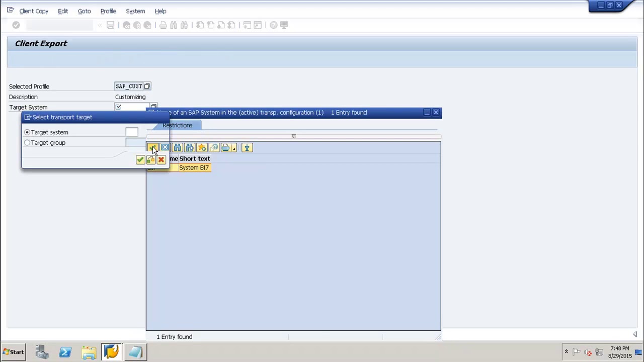Viewport: 644px width, 362px height.
Task: Click the binoculars Find icon in search help toolbar
Action: (x=177, y=147)
